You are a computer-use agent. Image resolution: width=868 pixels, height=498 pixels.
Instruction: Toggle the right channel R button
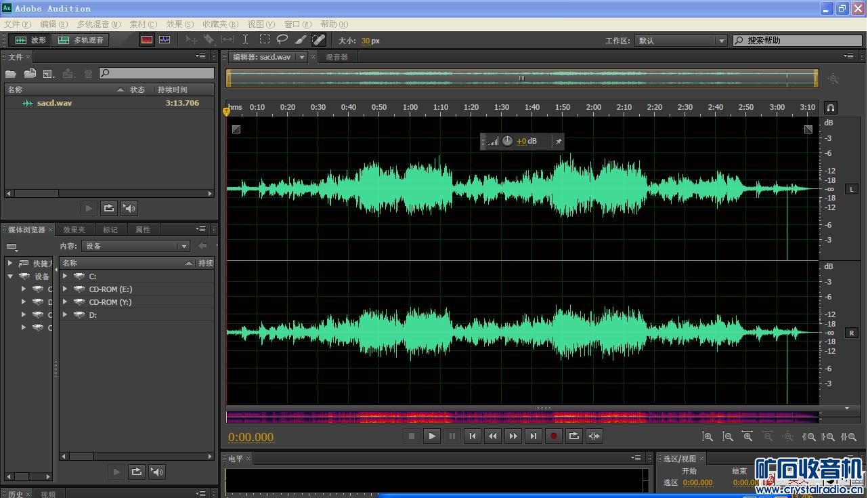pos(852,333)
